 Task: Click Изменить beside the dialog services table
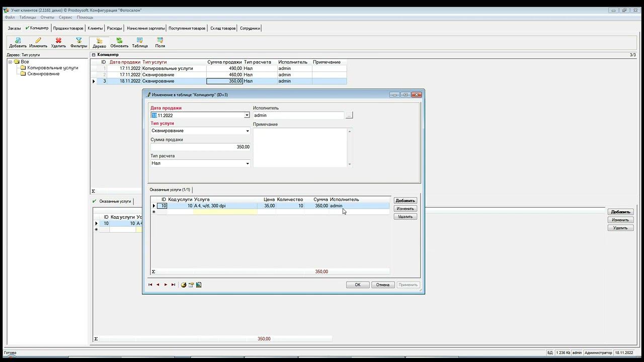point(406,209)
